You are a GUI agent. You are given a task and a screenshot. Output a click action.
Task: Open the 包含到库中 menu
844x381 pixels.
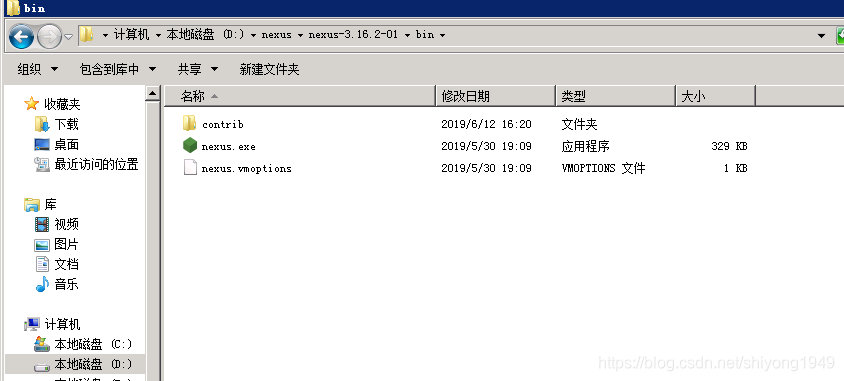coord(118,69)
